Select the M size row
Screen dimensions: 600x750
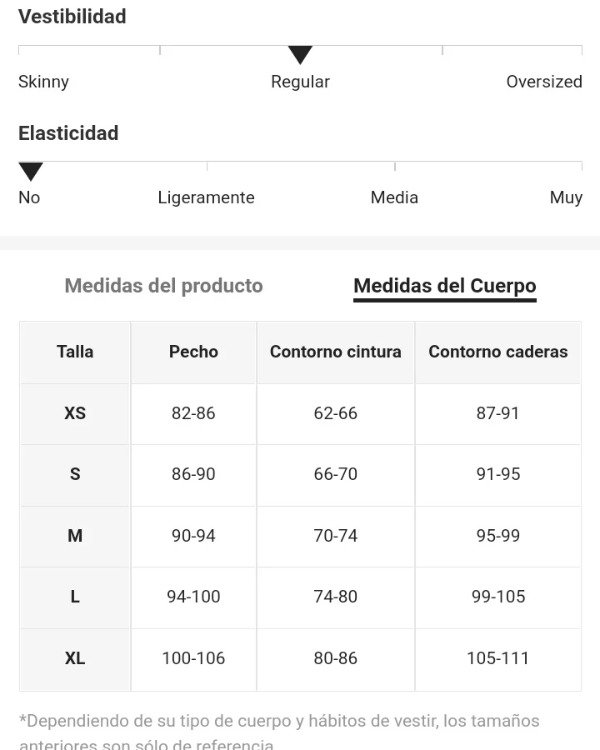(x=75, y=536)
